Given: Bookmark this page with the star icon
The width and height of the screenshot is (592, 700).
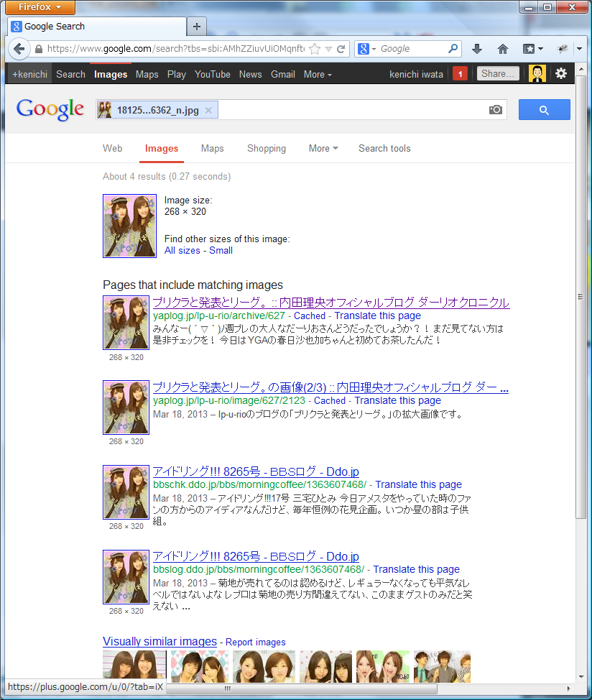Looking at the screenshot, I should coord(315,49).
